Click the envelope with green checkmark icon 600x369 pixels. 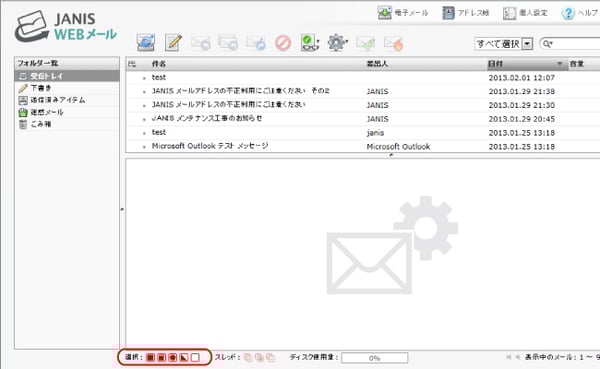coord(365,43)
